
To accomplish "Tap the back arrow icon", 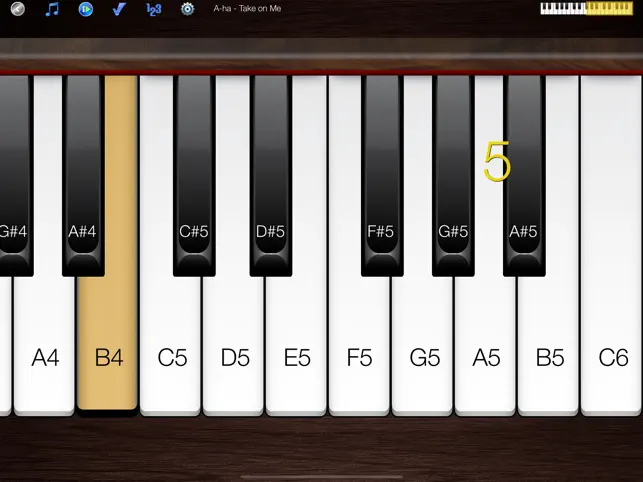I will pyautogui.click(x=18, y=9).
